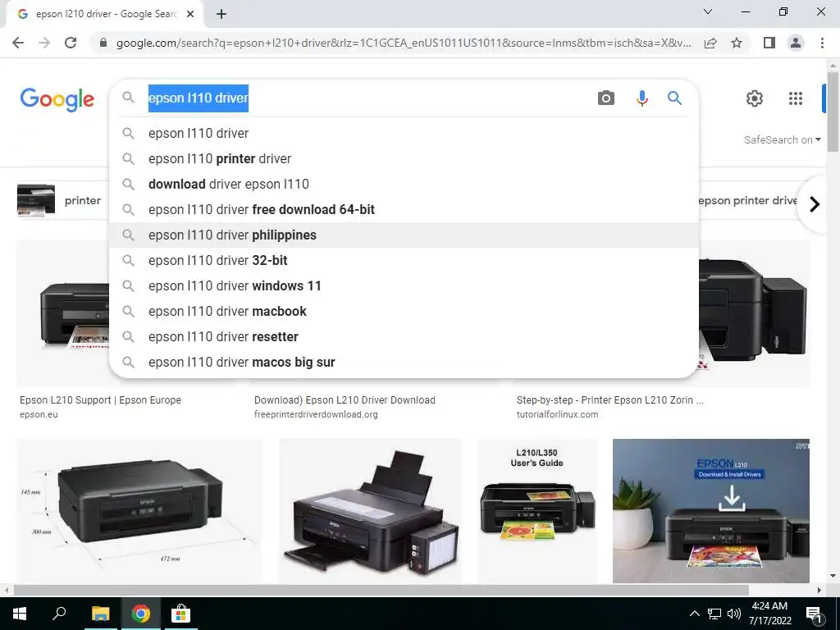Submit search with blue magnifier icon

click(674, 98)
